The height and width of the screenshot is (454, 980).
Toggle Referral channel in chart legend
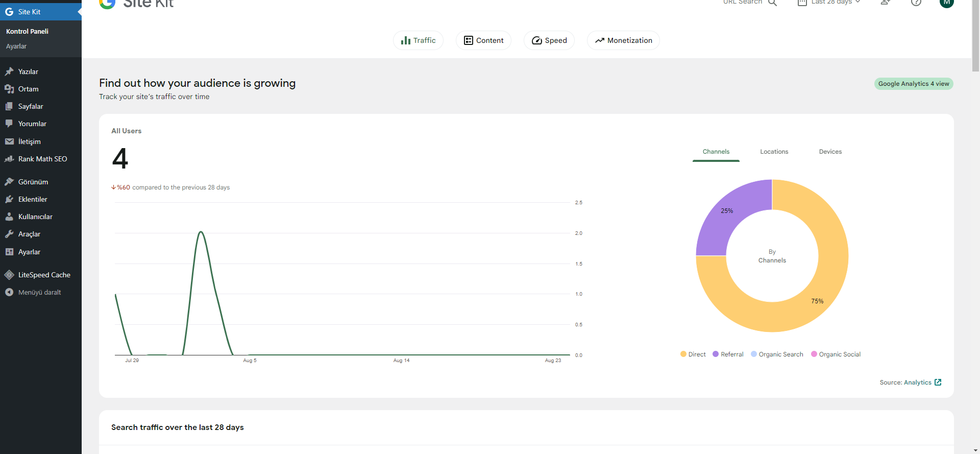pos(728,354)
